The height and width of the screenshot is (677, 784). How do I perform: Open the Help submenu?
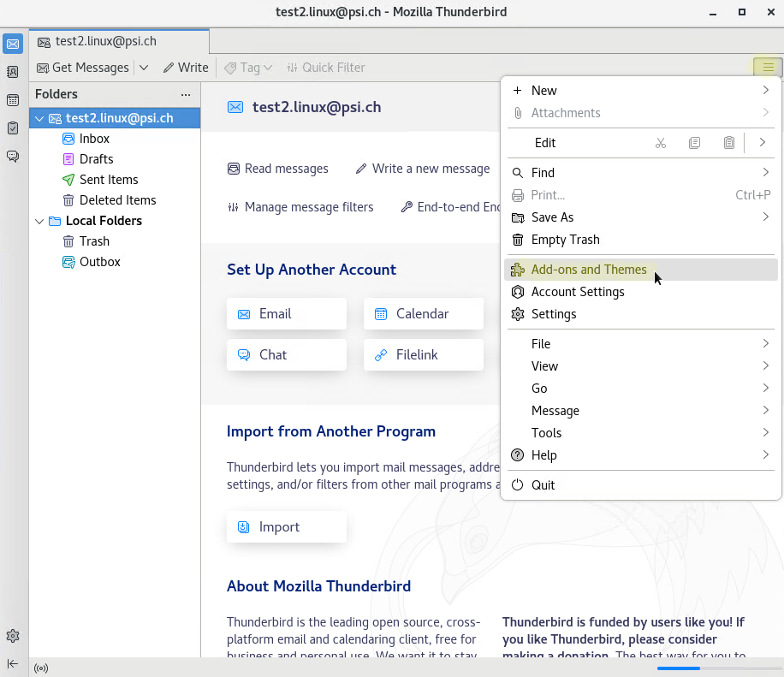coord(641,455)
